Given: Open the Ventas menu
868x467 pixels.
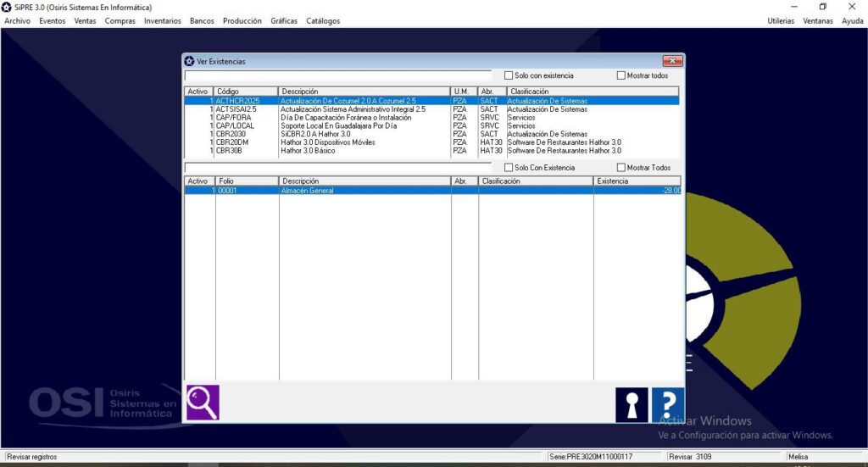Looking at the screenshot, I should tap(85, 21).
